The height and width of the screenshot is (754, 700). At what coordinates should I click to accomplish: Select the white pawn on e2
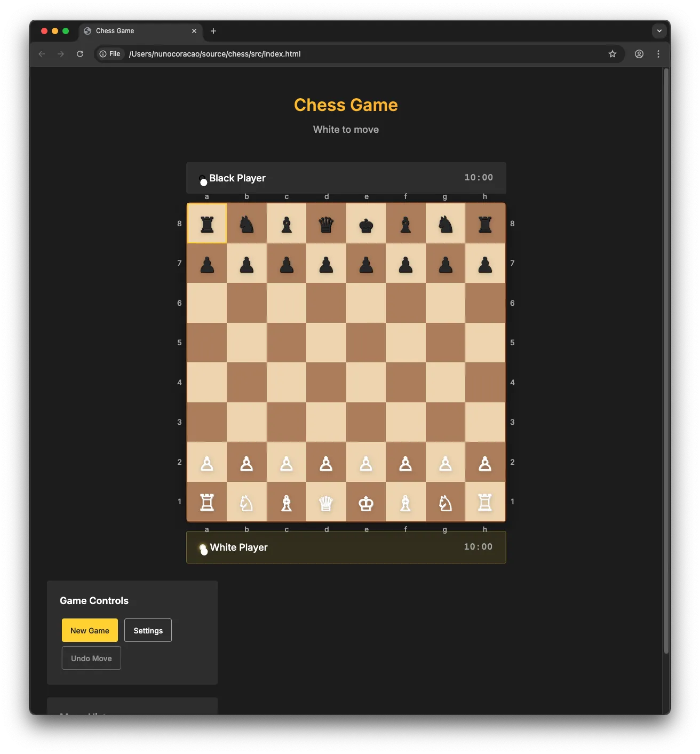pos(366,462)
